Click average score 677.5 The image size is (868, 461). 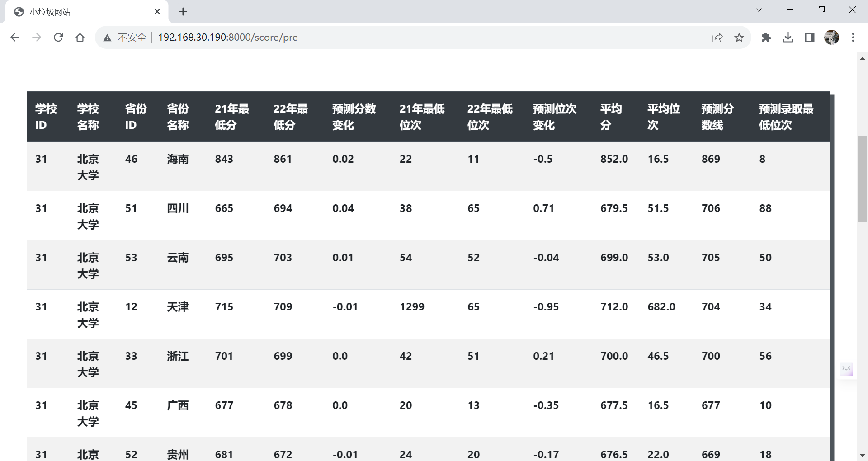click(x=614, y=405)
